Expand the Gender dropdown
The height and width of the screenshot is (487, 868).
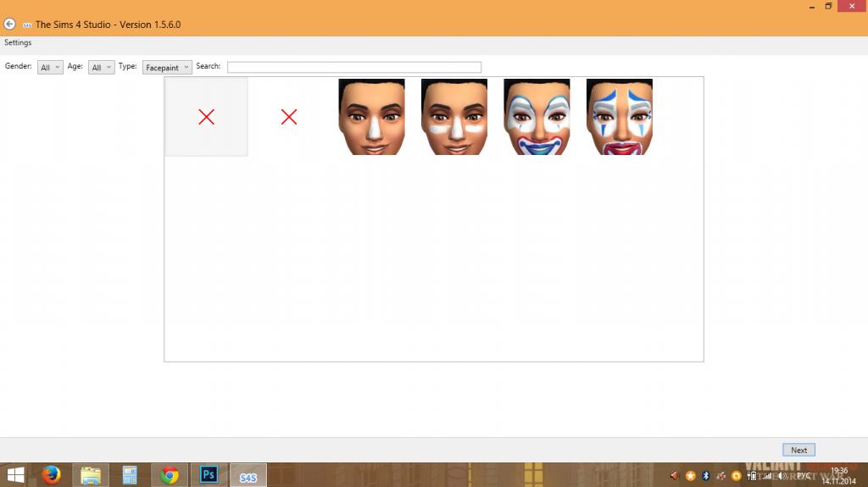coord(50,68)
